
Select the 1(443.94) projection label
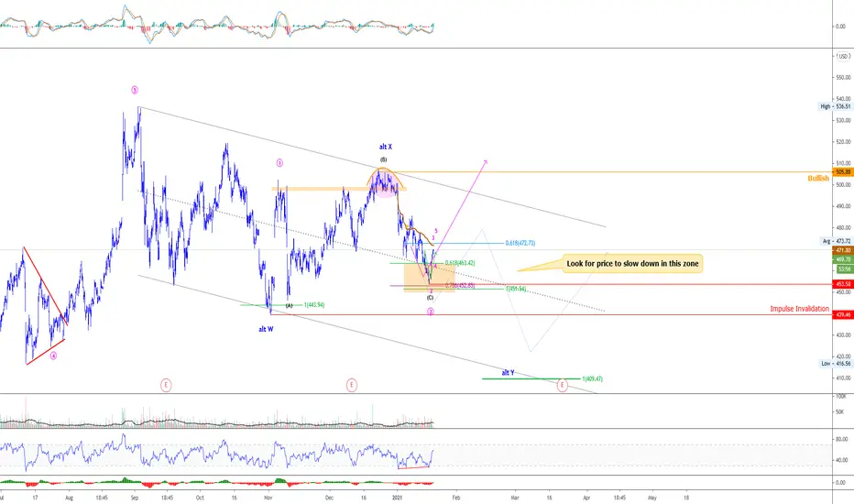pos(314,305)
